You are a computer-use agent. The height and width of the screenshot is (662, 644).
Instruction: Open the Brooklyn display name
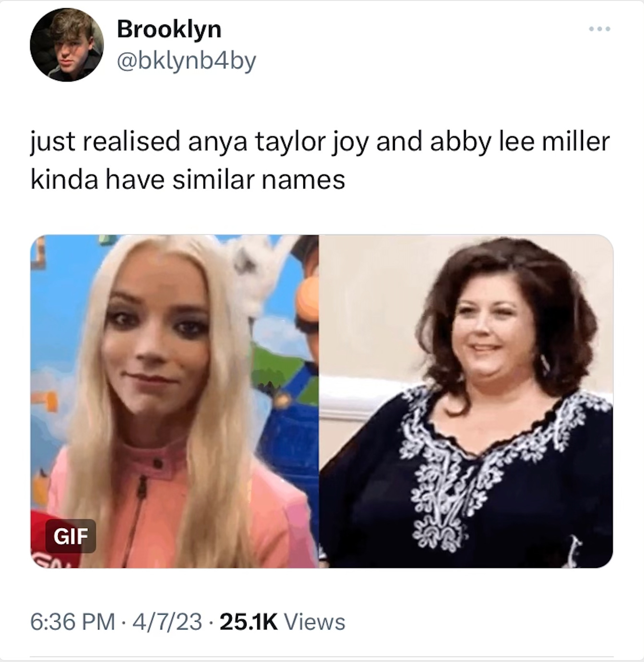point(169,29)
